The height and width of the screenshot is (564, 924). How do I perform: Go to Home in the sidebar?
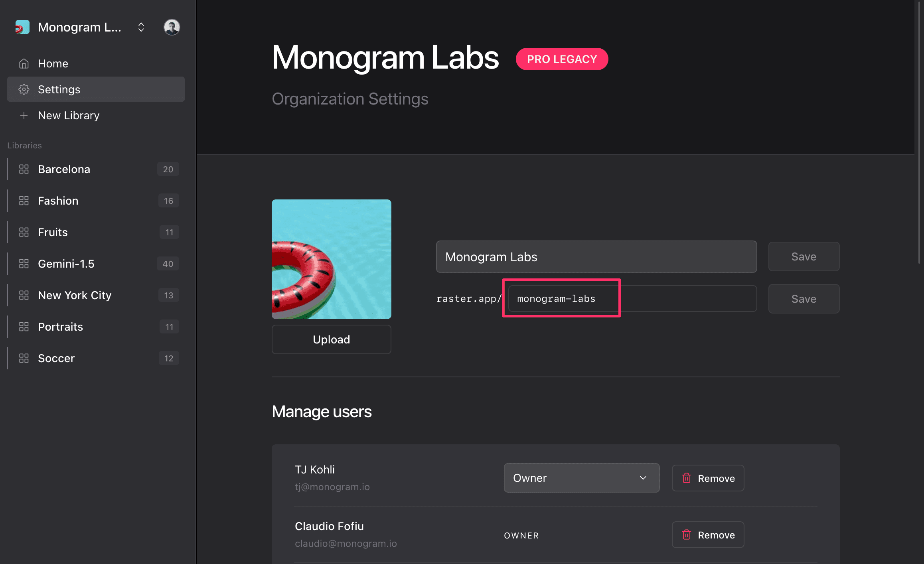point(96,63)
